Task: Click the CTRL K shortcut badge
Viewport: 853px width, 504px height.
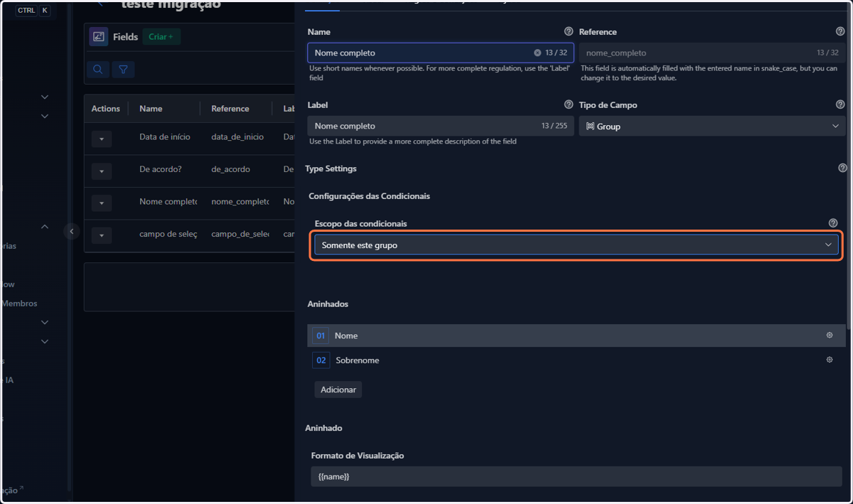Action: coord(33,11)
